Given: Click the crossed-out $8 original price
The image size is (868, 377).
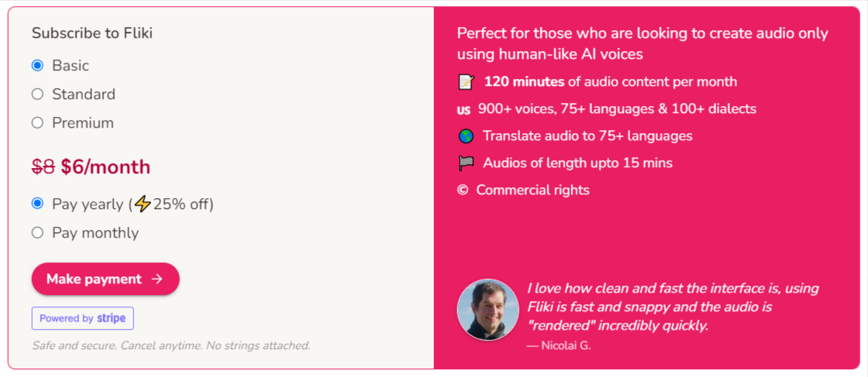Looking at the screenshot, I should click(x=43, y=167).
